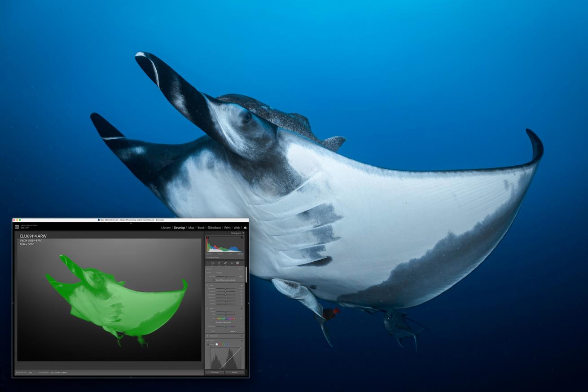The height and width of the screenshot is (392, 588).
Task: Select the Edit sliders tool icon
Action: click(212, 263)
